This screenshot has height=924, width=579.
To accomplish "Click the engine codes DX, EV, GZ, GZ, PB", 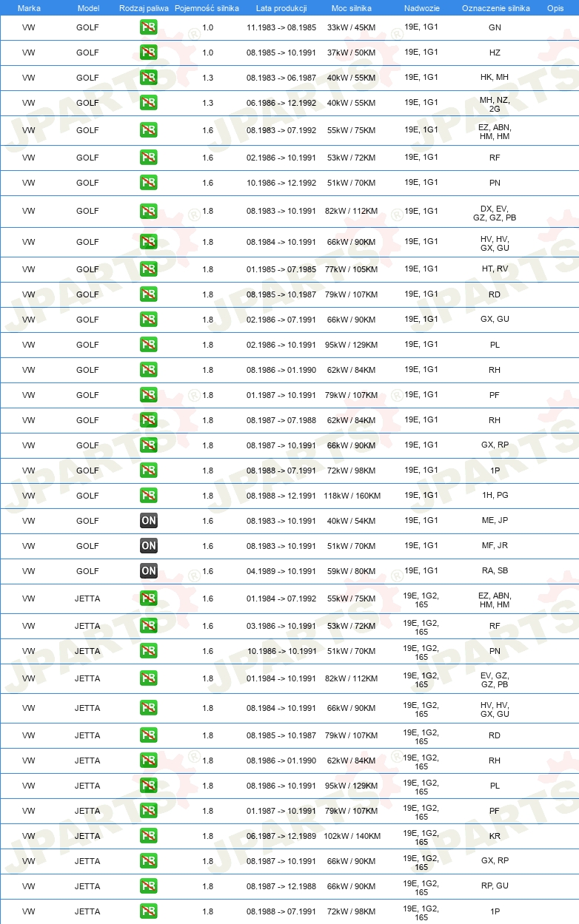I will [495, 213].
